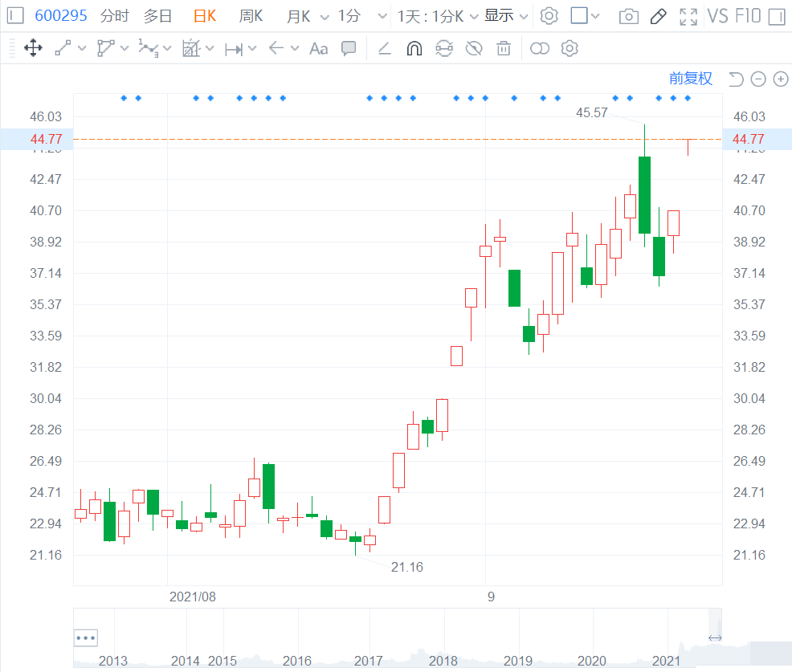Enter fullscreen chart mode
The height and width of the screenshot is (672, 792).
click(688, 17)
